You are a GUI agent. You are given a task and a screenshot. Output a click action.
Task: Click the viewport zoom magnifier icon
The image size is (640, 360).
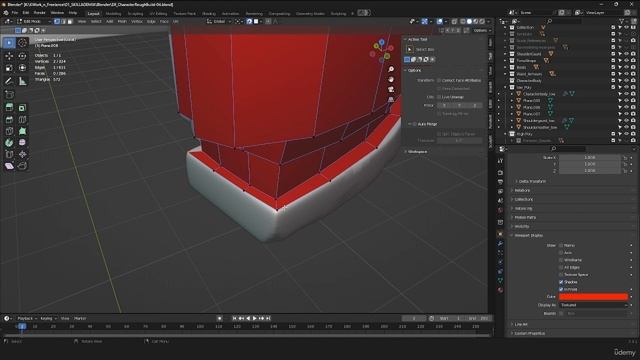point(391,69)
